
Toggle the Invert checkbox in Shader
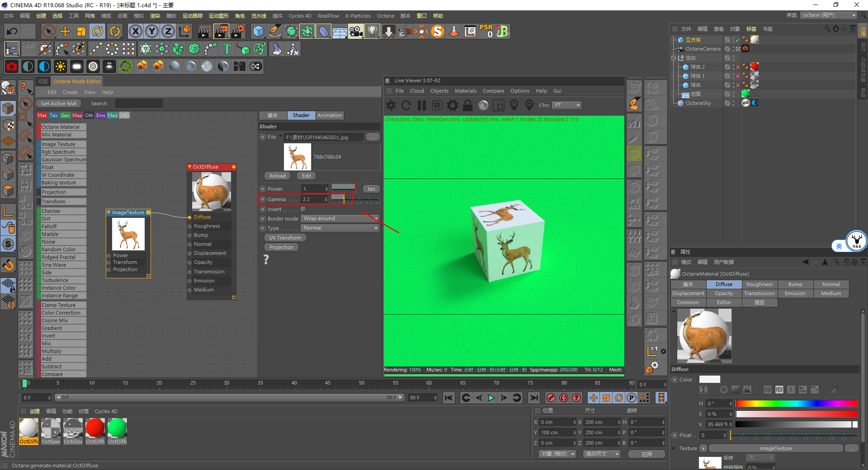pyautogui.click(x=303, y=209)
